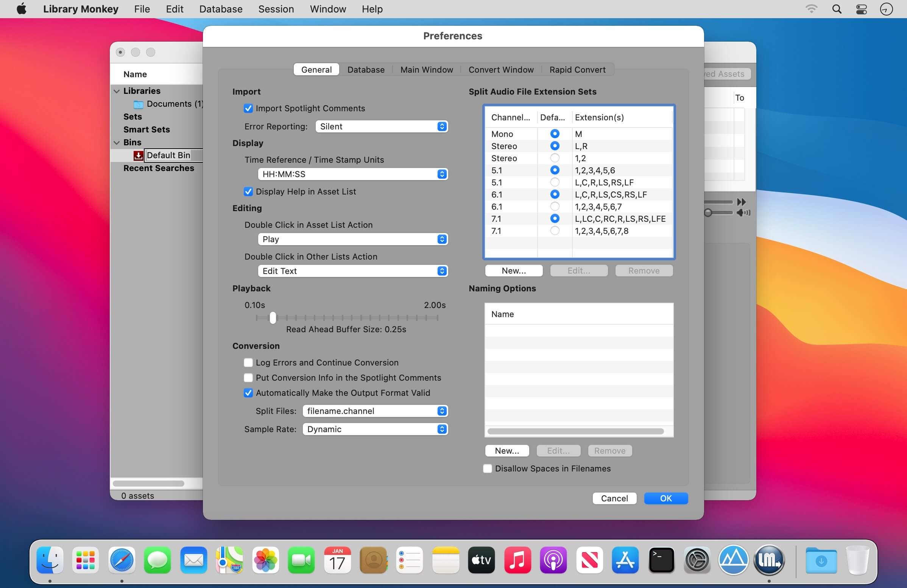Open the Sample Rate Dynamic dropdown

point(375,429)
